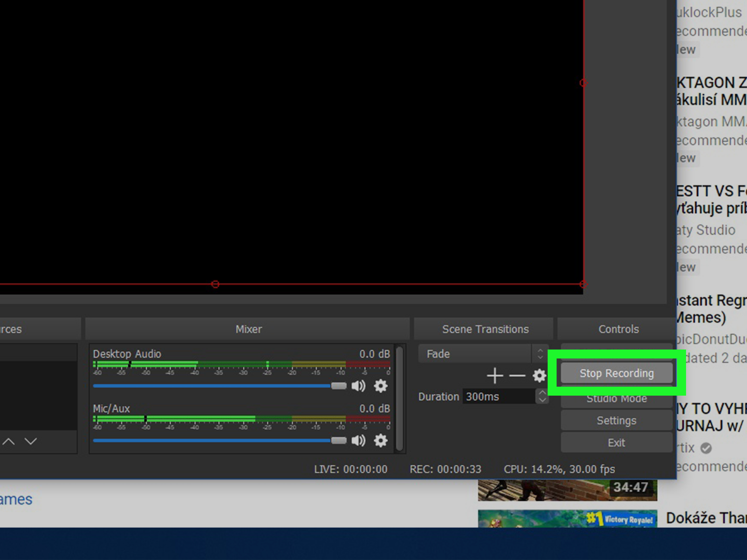Image resolution: width=747 pixels, height=560 pixels.
Task: Open Mic/Aux gear settings
Action: 381,441
